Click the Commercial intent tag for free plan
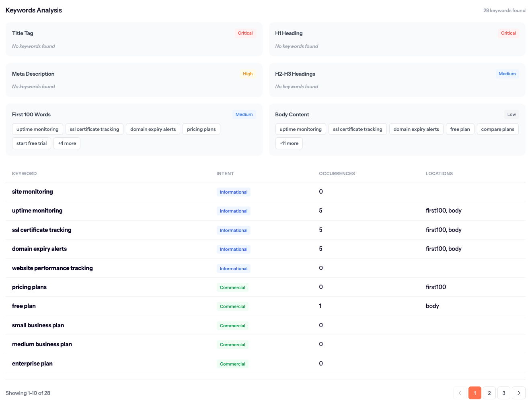The height and width of the screenshot is (407, 532). coord(232,306)
